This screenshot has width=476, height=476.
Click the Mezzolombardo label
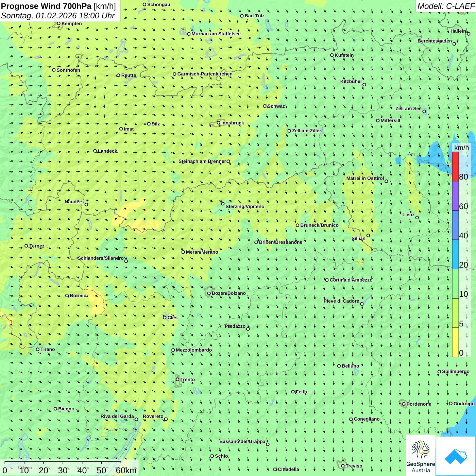[x=194, y=350]
